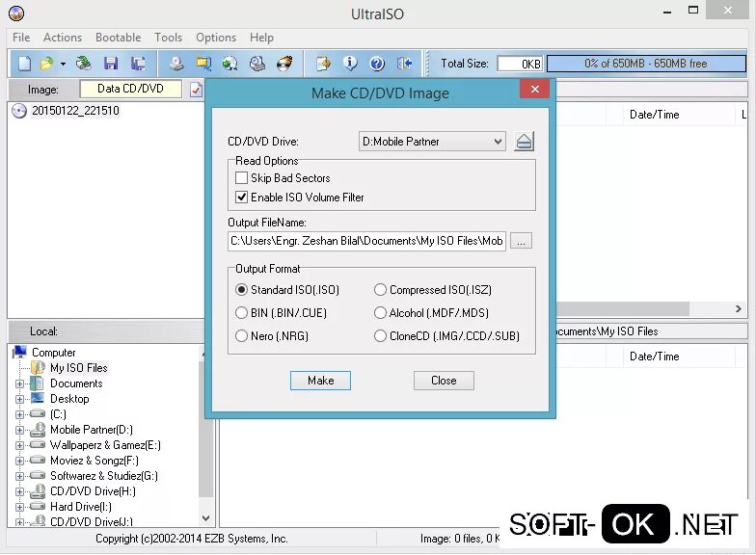The height and width of the screenshot is (555, 756).
Task: Click the Computer icon in Local tree
Action: tap(19, 353)
